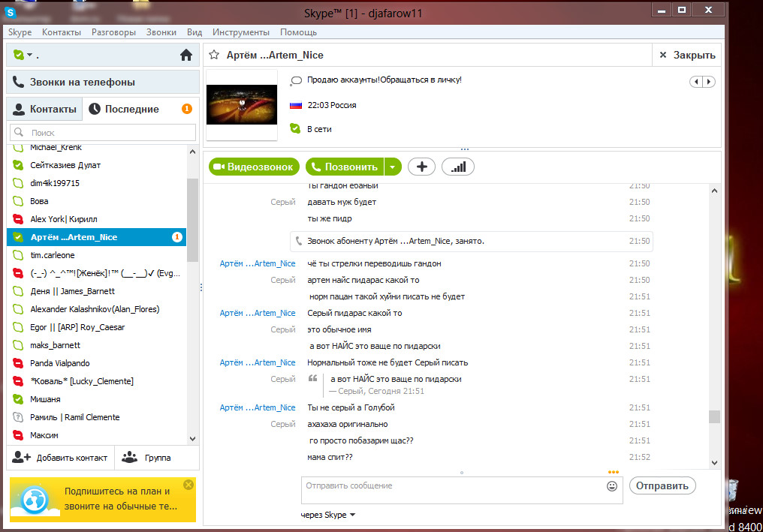
Task: Open the Skype home screen icon
Action: pyautogui.click(x=186, y=55)
